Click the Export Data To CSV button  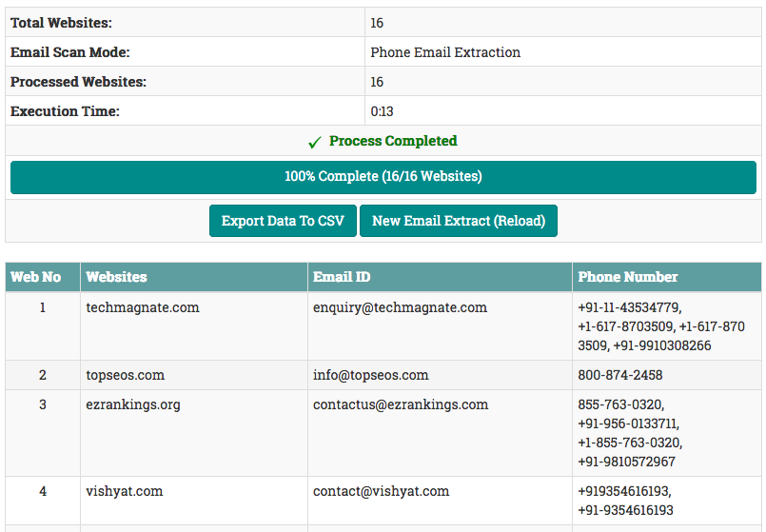(x=283, y=221)
